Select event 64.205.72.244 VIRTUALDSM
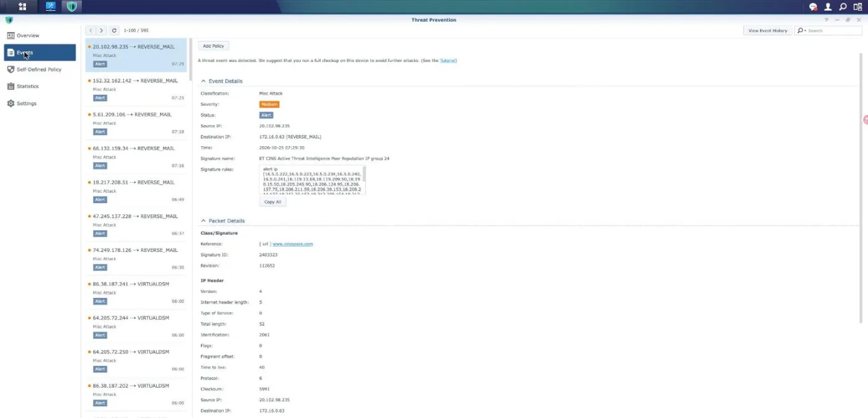Screen dimensions: 868x418 coord(136,326)
